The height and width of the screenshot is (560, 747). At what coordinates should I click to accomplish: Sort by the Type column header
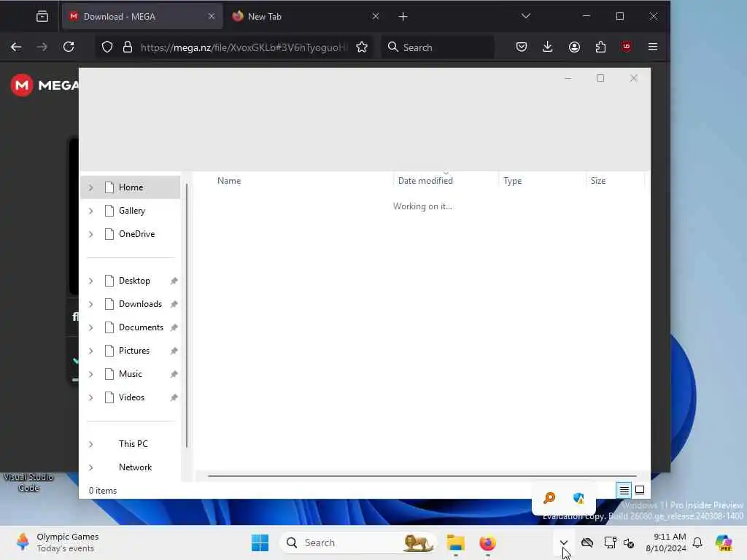[542, 181]
